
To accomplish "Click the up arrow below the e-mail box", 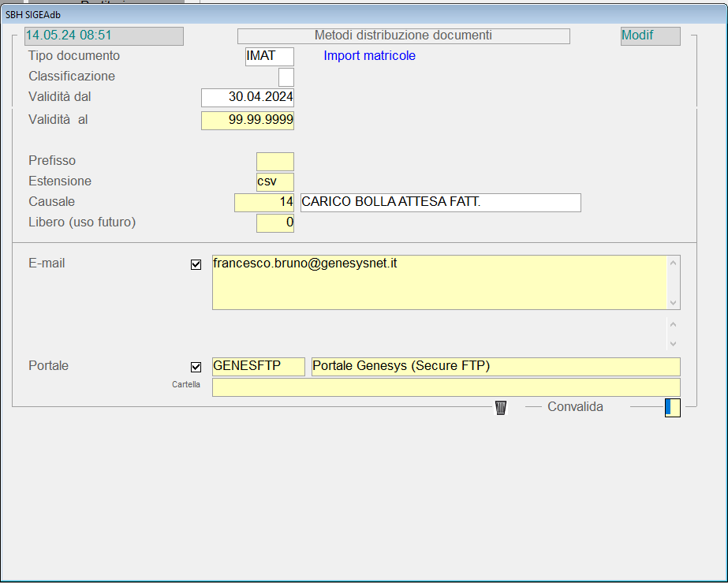I will pyautogui.click(x=673, y=324).
